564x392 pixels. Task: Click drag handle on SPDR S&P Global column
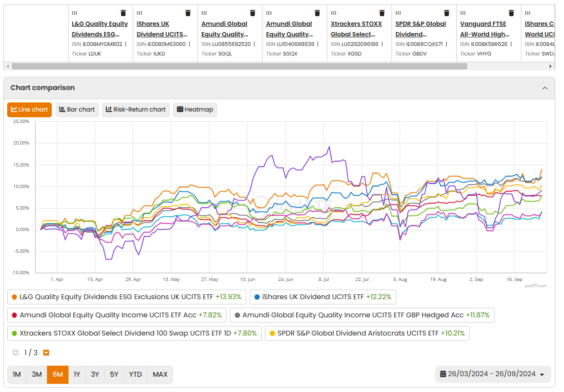tap(398, 13)
